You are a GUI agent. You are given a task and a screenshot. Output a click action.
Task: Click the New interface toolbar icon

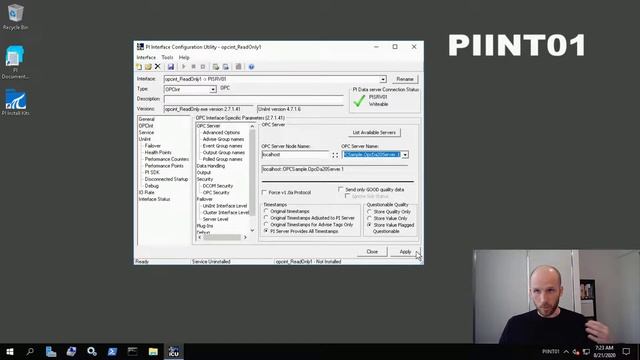coord(139,67)
